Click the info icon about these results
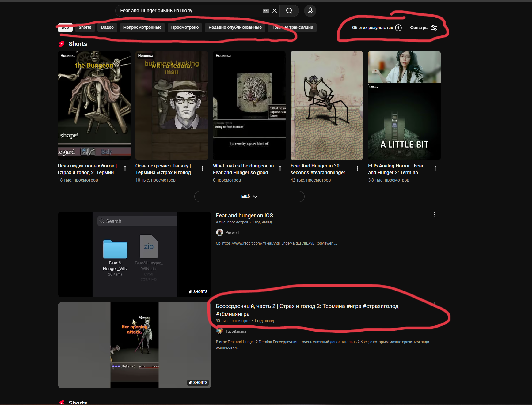 pos(398,28)
